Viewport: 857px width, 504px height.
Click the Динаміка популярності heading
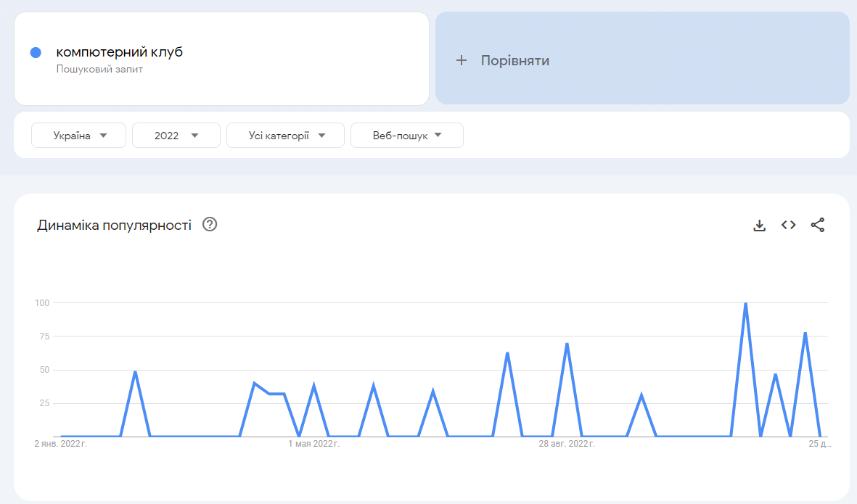114,225
